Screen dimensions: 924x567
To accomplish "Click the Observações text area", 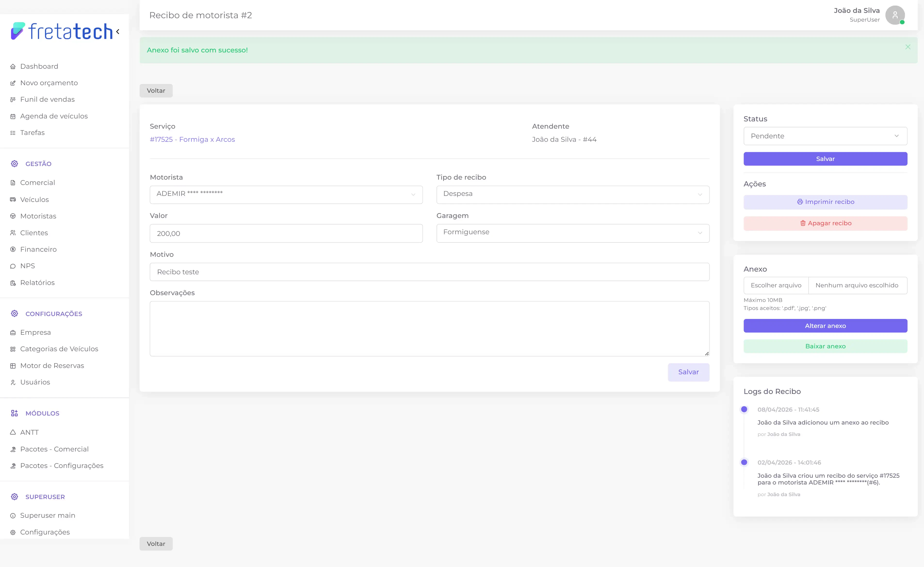I will coord(429,329).
